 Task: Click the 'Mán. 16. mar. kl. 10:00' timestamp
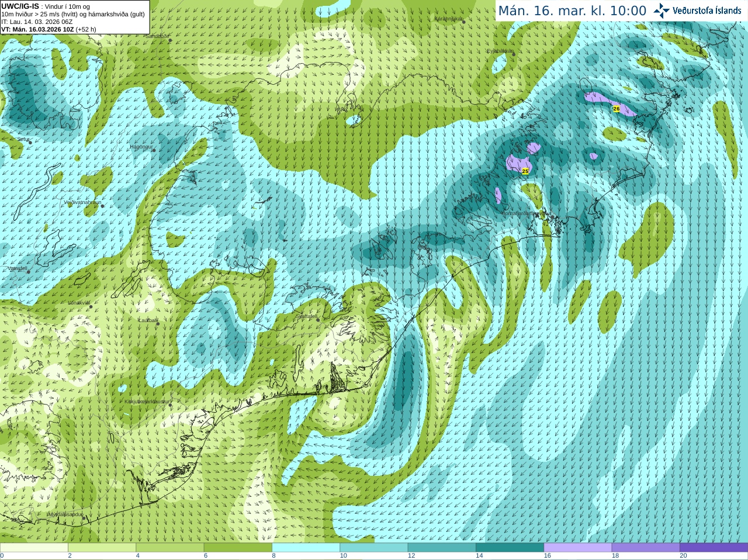point(572,11)
